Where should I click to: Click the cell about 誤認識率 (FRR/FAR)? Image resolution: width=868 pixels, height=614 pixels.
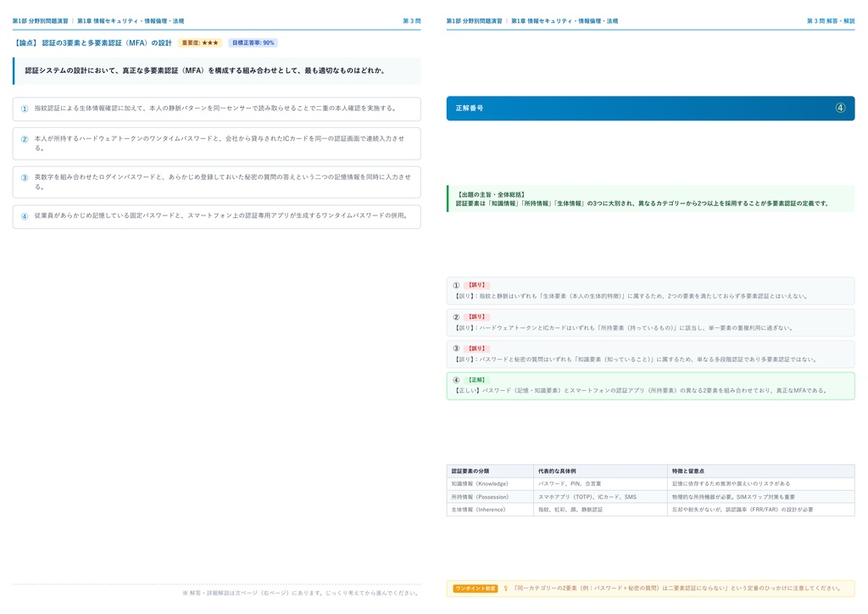click(761, 510)
